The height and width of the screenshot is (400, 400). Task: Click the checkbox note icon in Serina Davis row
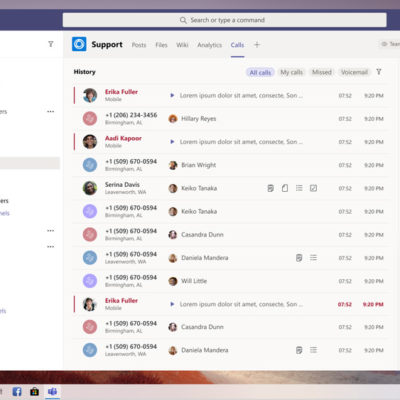pos(313,188)
